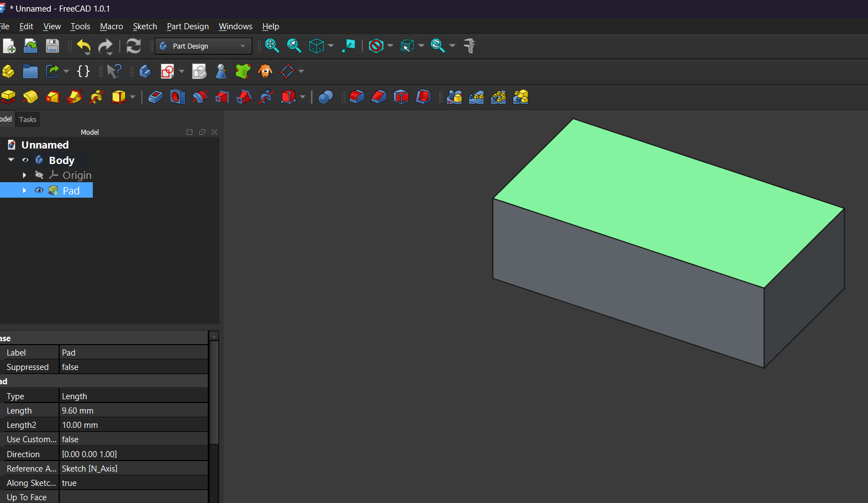Viewport: 868px width, 503px height.
Task: Click the Open document icon
Action: point(30,46)
